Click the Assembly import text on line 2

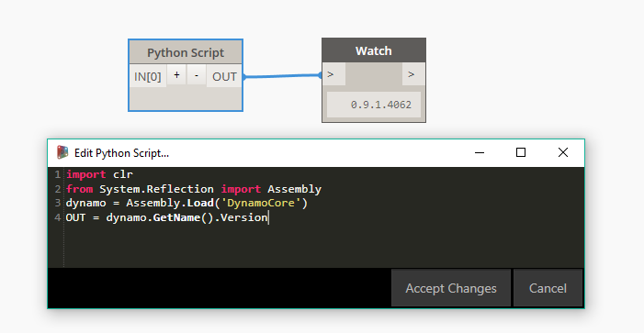295,189
